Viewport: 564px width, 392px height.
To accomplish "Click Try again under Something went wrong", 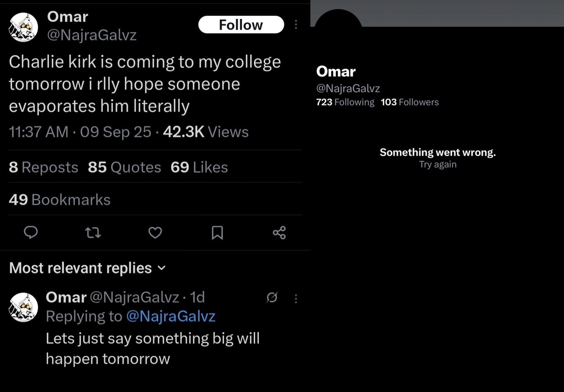I will (437, 164).
